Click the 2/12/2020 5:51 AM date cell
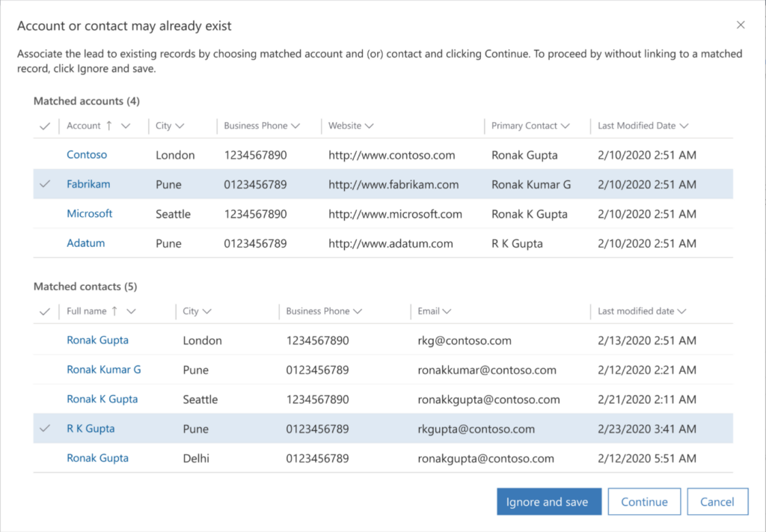Image resolution: width=766 pixels, height=532 pixels. tap(647, 458)
